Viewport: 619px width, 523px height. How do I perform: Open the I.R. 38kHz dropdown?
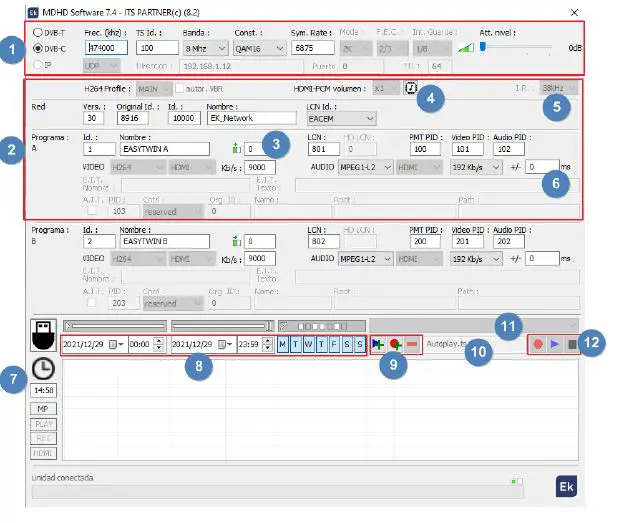pos(559,88)
